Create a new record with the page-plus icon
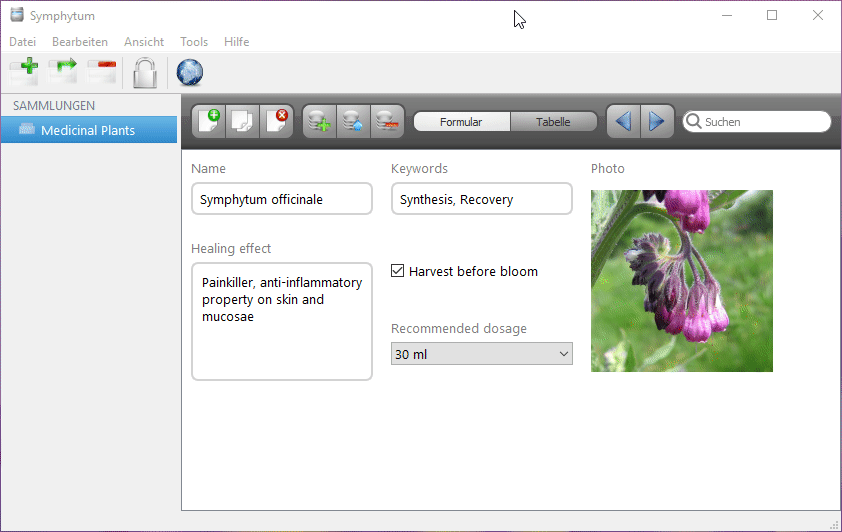The image size is (842, 532). point(209,121)
